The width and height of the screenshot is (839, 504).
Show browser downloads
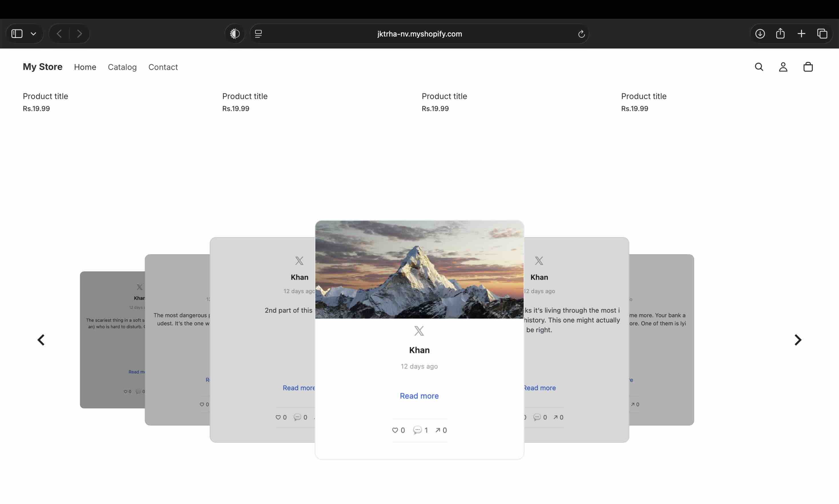click(760, 34)
